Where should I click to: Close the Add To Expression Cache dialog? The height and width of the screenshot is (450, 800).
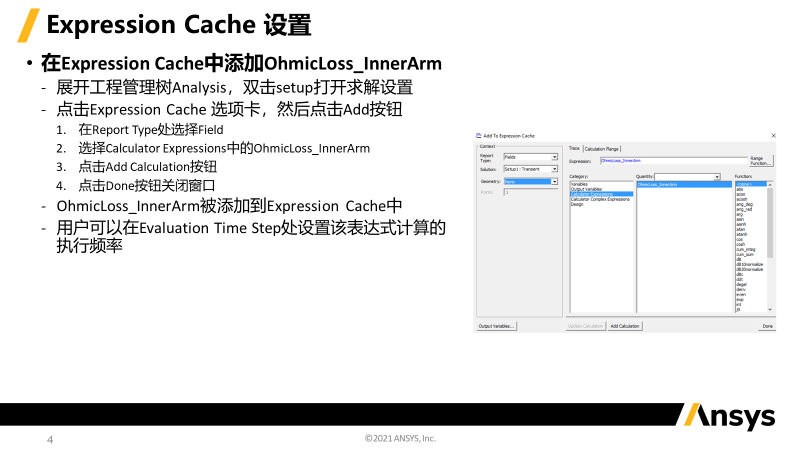point(775,134)
